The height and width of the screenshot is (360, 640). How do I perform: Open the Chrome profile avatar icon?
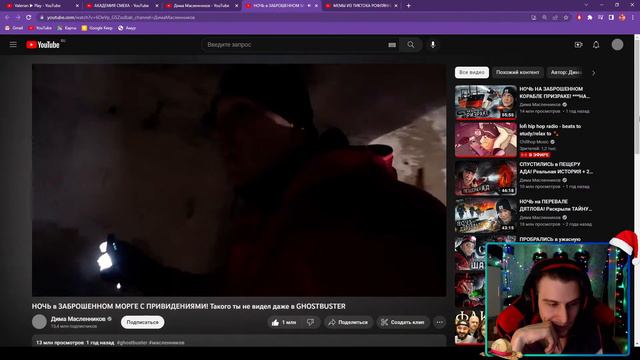tap(622, 18)
